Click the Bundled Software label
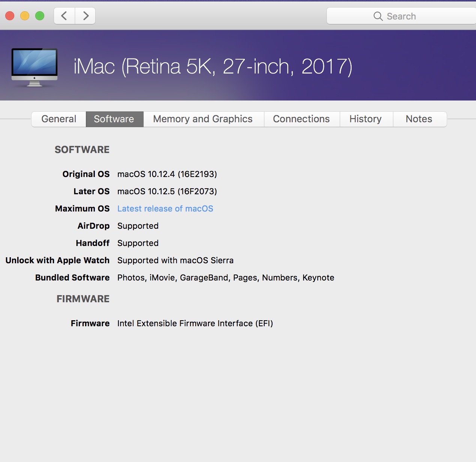The width and height of the screenshot is (476, 462). [x=72, y=277]
